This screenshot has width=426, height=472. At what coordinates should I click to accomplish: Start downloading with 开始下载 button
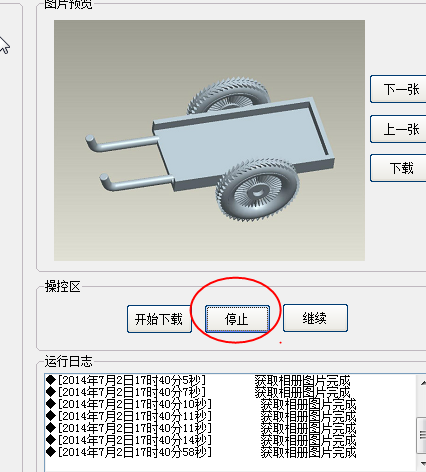pyautogui.click(x=159, y=319)
